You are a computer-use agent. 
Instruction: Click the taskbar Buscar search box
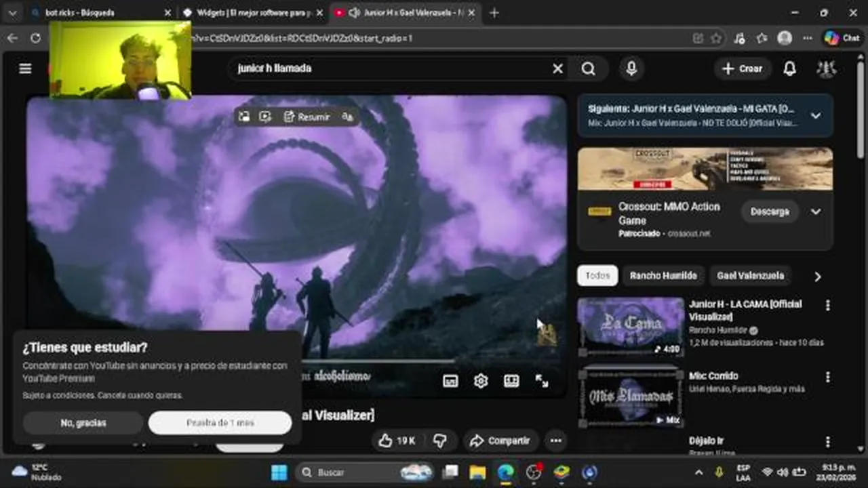tap(365, 472)
